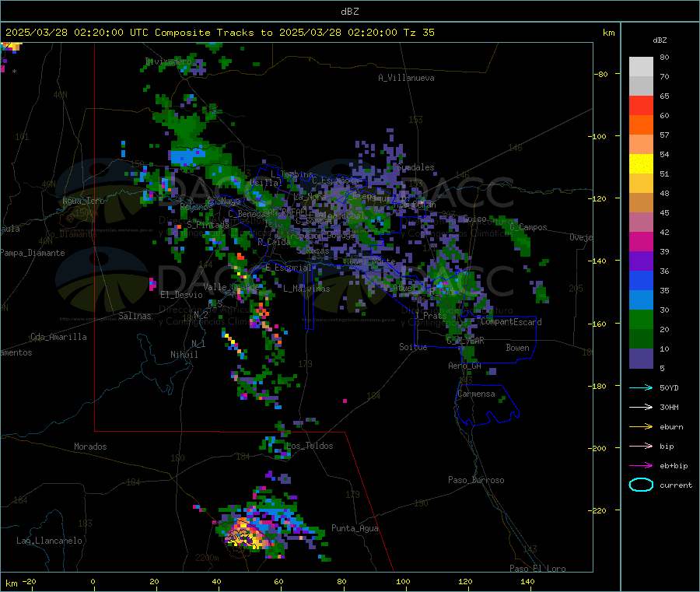Click the Carmensa place label
Screen dimensions: 700x592
(476, 394)
